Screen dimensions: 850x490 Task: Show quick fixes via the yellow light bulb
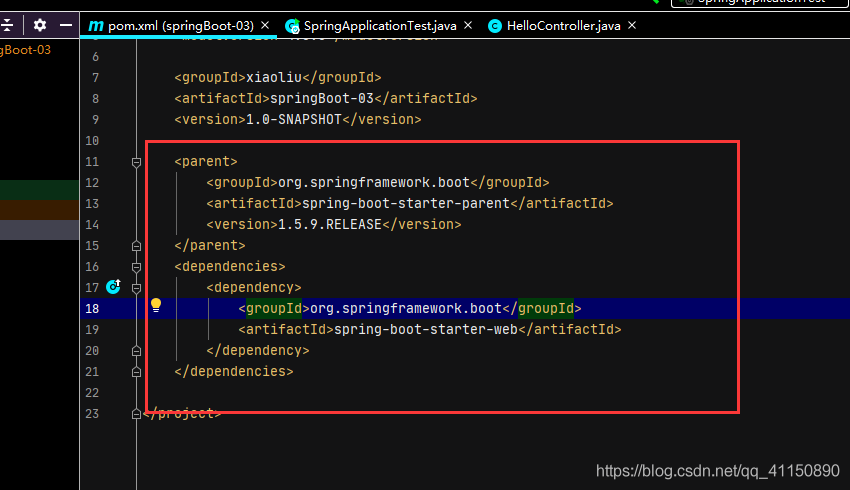tap(156, 305)
